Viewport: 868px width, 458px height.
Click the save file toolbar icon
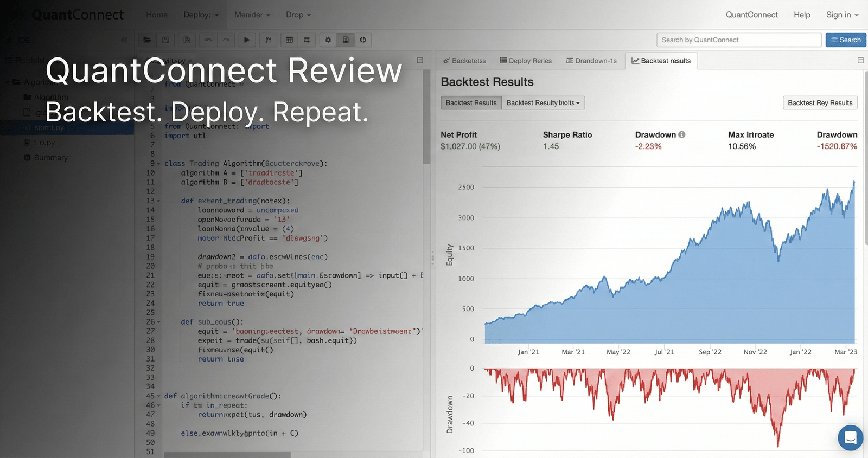coord(165,40)
